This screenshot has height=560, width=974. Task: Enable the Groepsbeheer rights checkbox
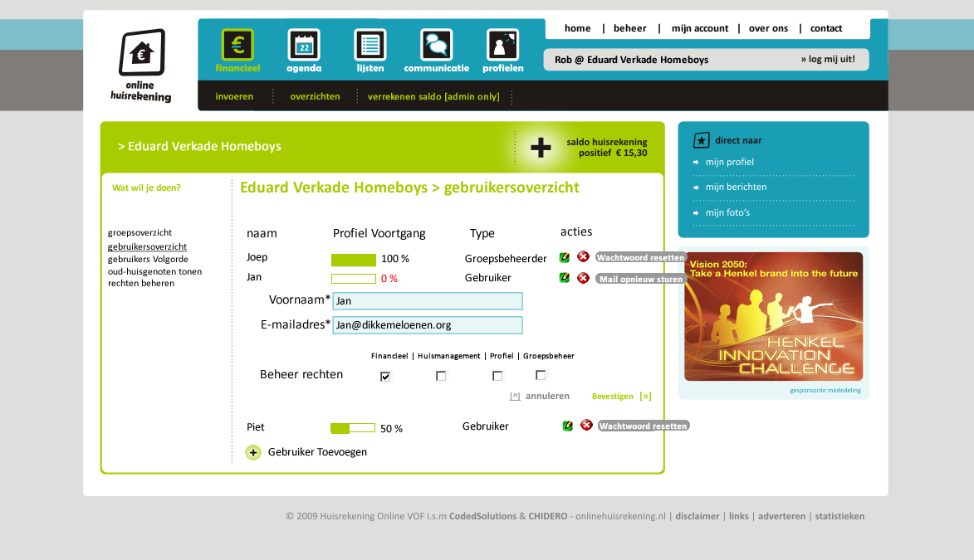pos(541,375)
